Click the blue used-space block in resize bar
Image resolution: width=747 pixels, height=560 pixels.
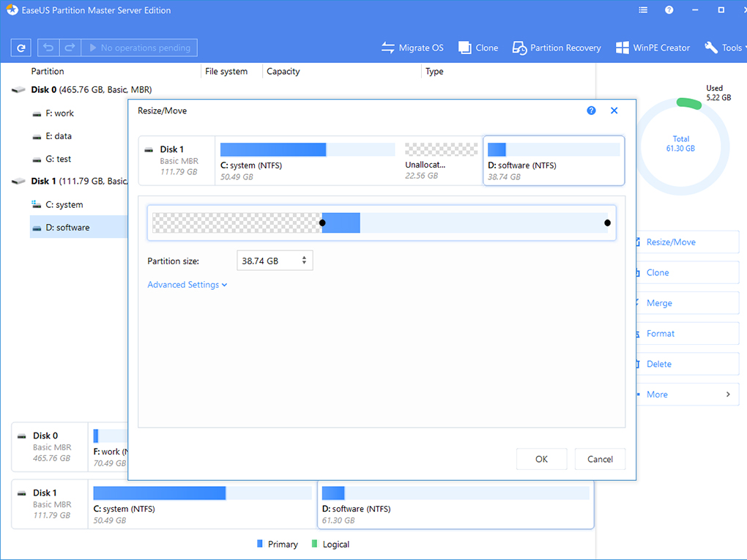pyautogui.click(x=341, y=223)
